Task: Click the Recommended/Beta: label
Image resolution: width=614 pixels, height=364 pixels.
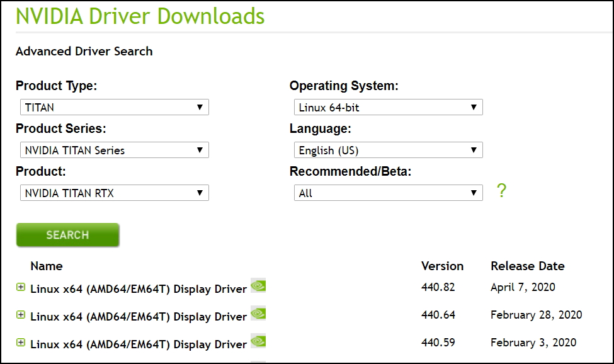Action: [351, 171]
